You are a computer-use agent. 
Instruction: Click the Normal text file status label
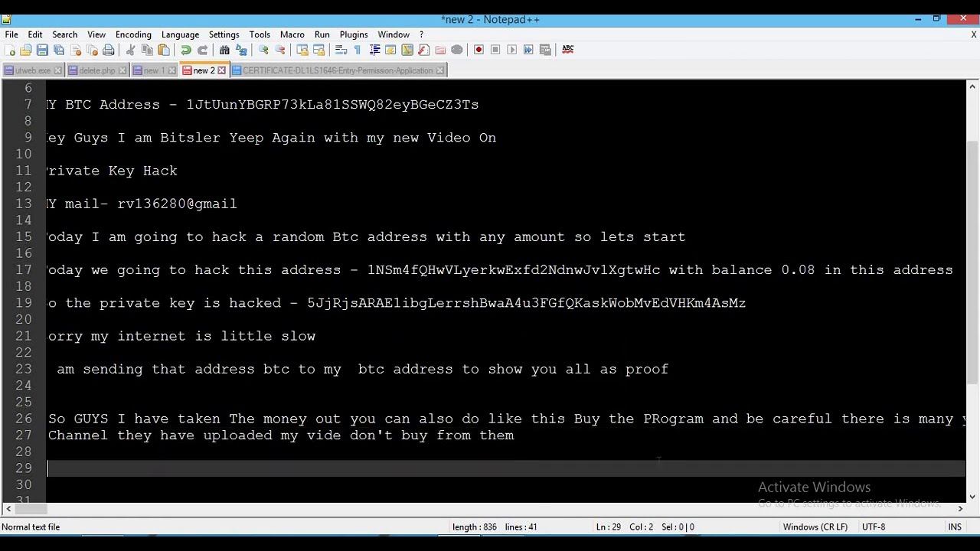[31, 527]
